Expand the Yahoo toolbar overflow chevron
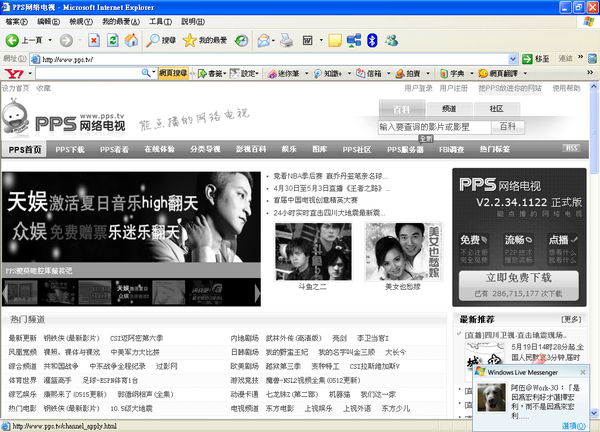 [590, 72]
